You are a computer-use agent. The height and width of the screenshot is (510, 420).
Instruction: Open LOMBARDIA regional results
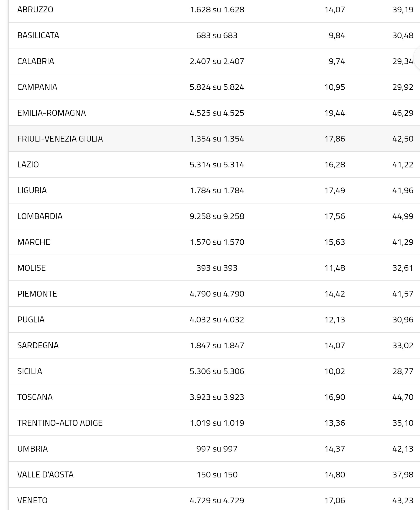pos(40,216)
